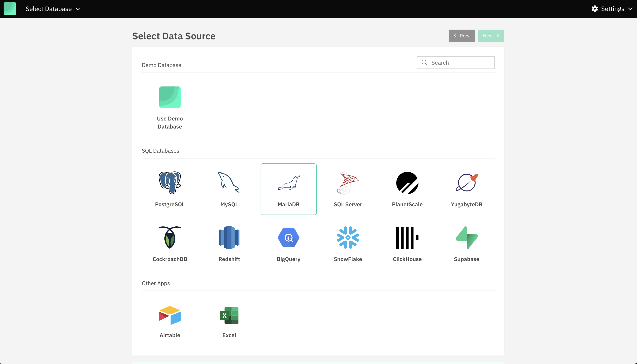637x364 pixels.
Task: Select the MariaDB seal icon
Action: [x=288, y=183]
